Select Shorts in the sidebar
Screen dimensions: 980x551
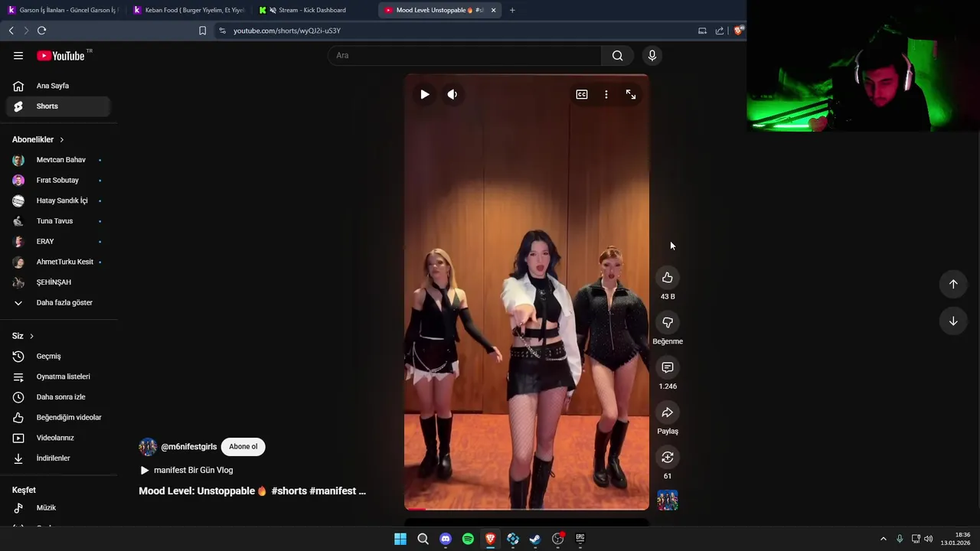click(58, 106)
